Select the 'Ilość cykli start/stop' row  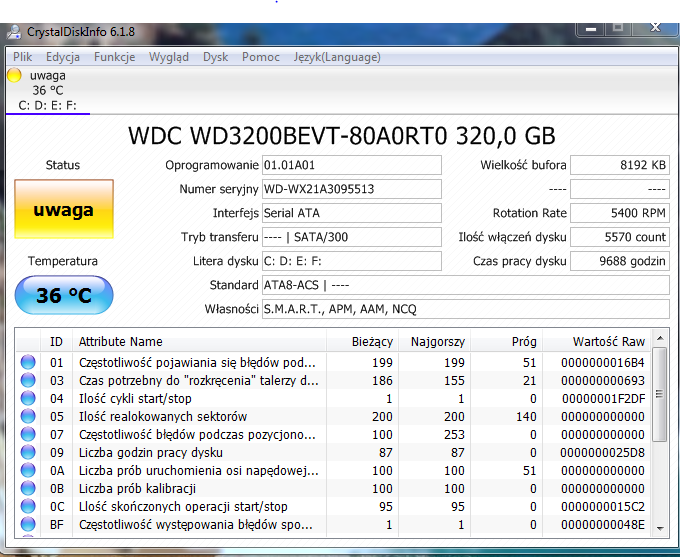click(x=333, y=398)
